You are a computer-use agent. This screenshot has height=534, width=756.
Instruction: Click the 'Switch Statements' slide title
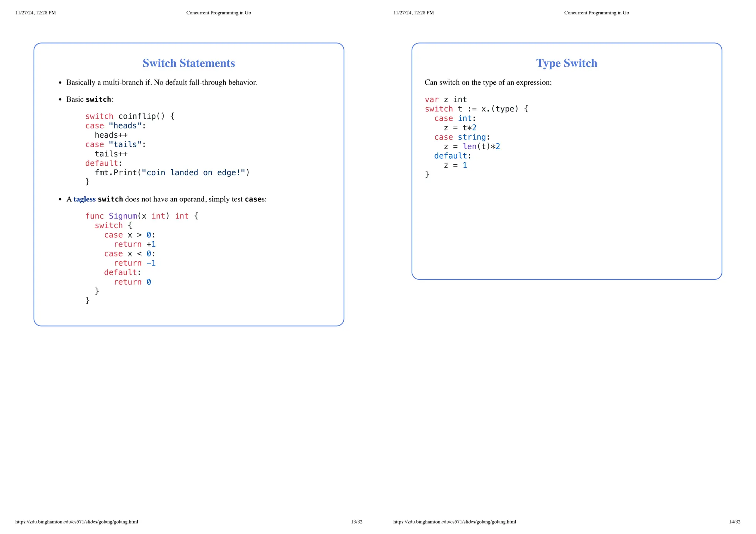tap(189, 63)
